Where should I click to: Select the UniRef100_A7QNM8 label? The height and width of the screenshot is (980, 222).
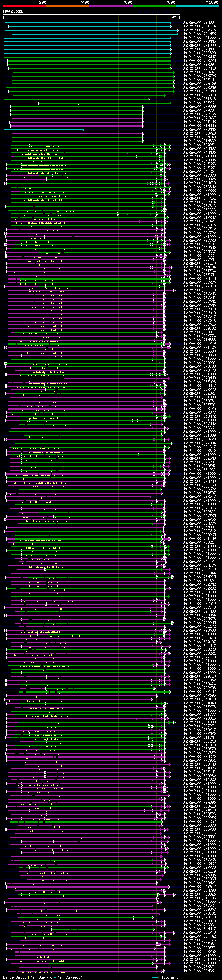point(199,378)
